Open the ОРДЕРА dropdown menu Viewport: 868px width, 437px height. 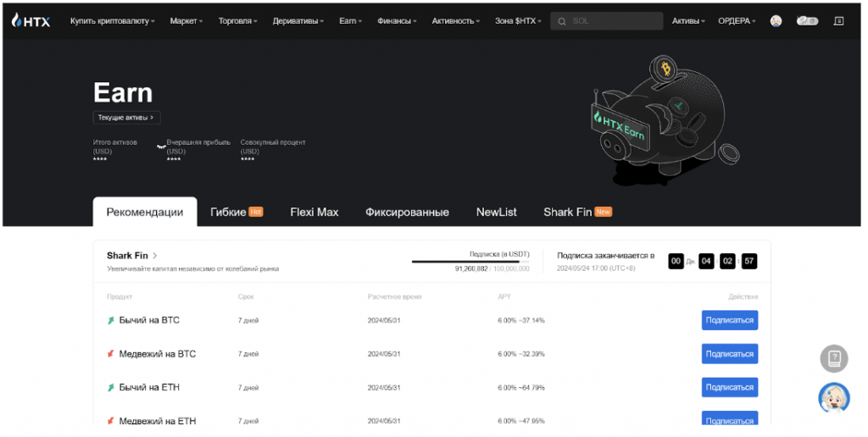(737, 21)
